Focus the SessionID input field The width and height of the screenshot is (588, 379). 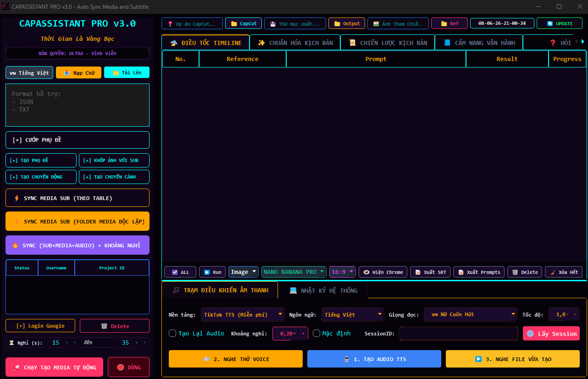click(459, 334)
